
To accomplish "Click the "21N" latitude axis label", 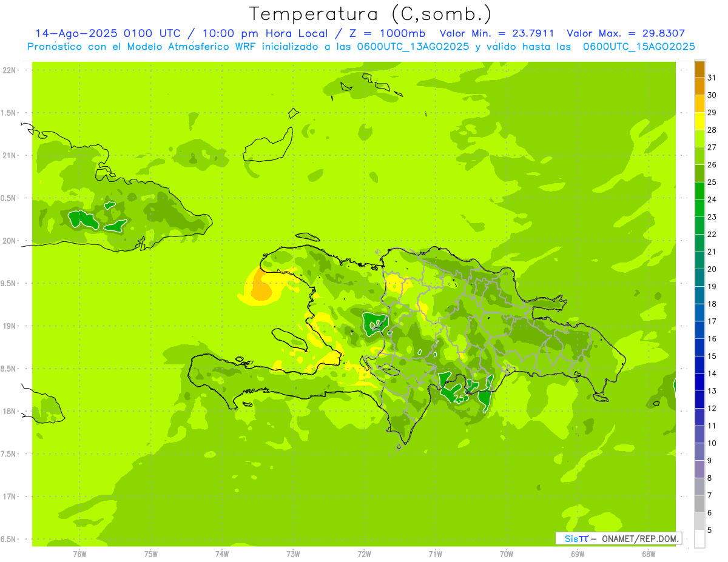I will point(9,155).
